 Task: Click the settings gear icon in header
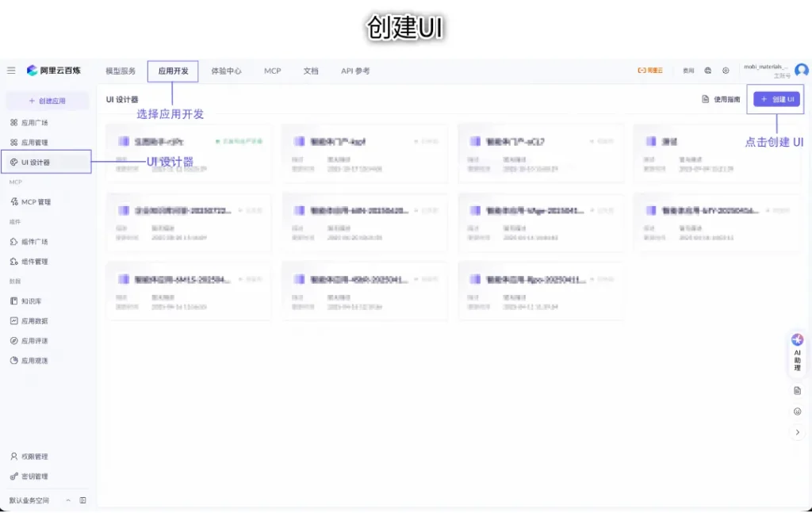coord(726,71)
